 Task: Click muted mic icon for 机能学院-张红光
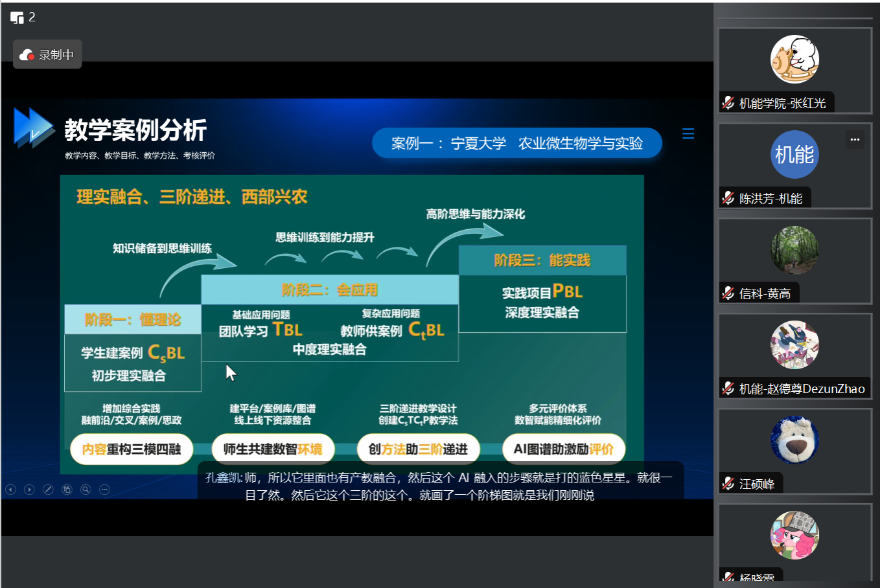pyautogui.click(x=728, y=103)
